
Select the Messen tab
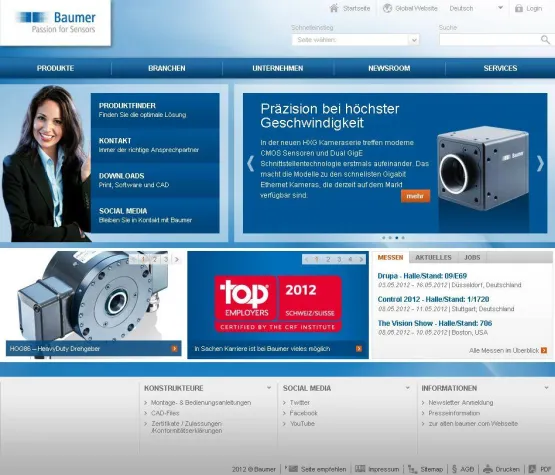390,257
